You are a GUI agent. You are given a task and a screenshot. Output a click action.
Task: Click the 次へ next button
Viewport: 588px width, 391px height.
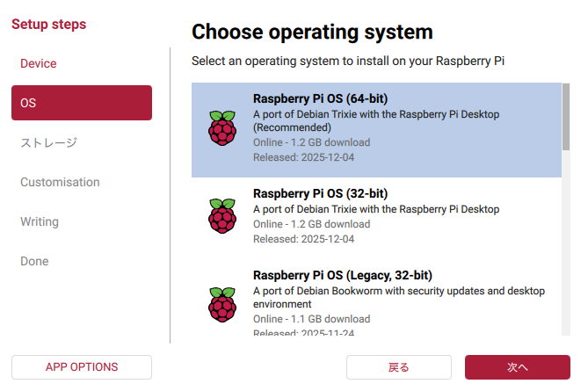click(x=517, y=367)
